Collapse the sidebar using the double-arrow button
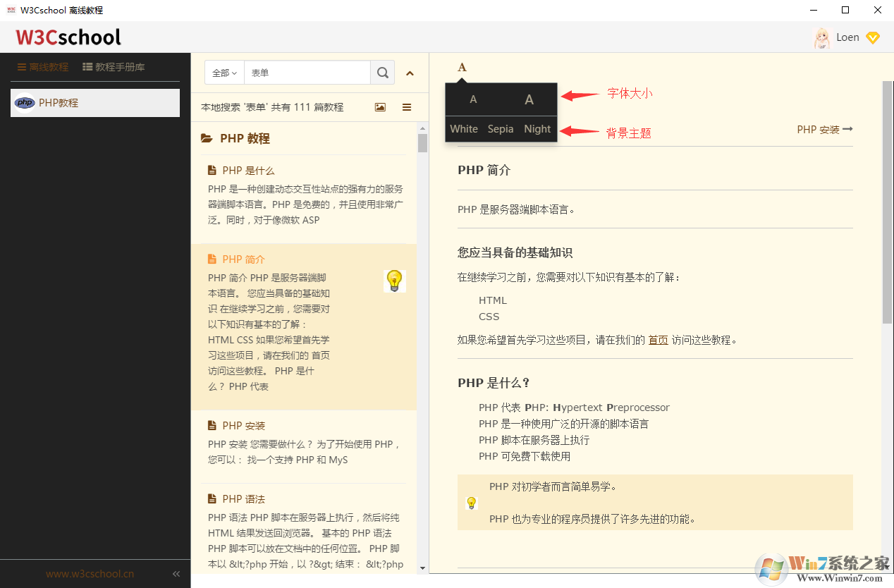Image resolution: width=894 pixels, height=588 pixels. 176,573
